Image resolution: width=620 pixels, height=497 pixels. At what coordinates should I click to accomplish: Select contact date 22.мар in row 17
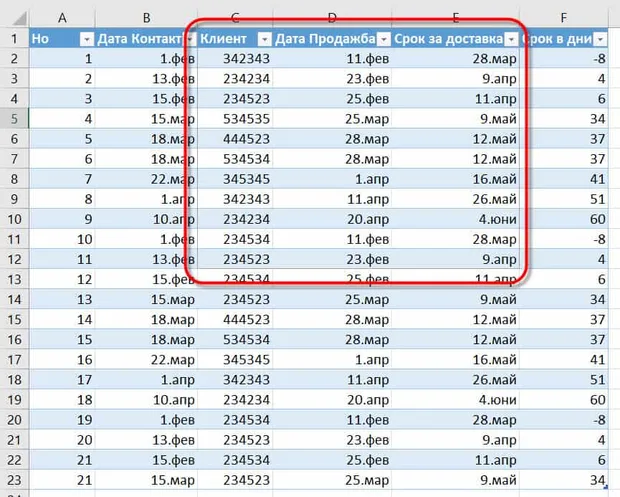click(x=146, y=359)
